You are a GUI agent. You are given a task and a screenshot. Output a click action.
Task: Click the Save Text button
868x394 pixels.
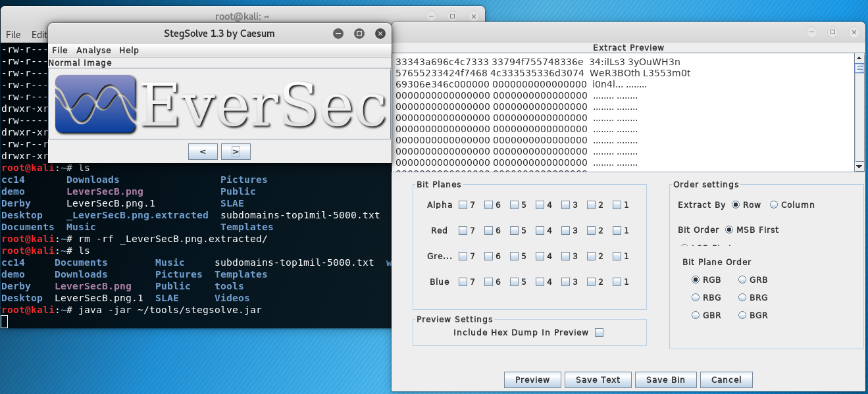(x=598, y=380)
